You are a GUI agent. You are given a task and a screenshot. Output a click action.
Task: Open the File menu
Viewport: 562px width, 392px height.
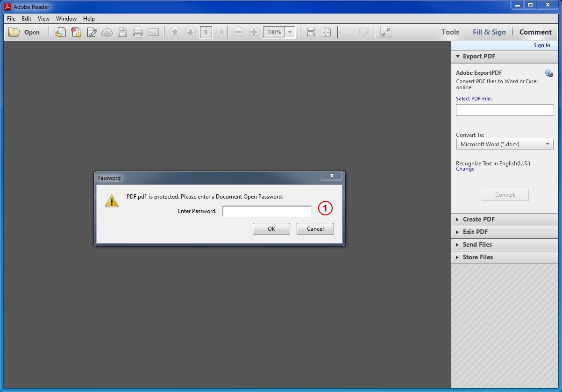[x=11, y=19]
